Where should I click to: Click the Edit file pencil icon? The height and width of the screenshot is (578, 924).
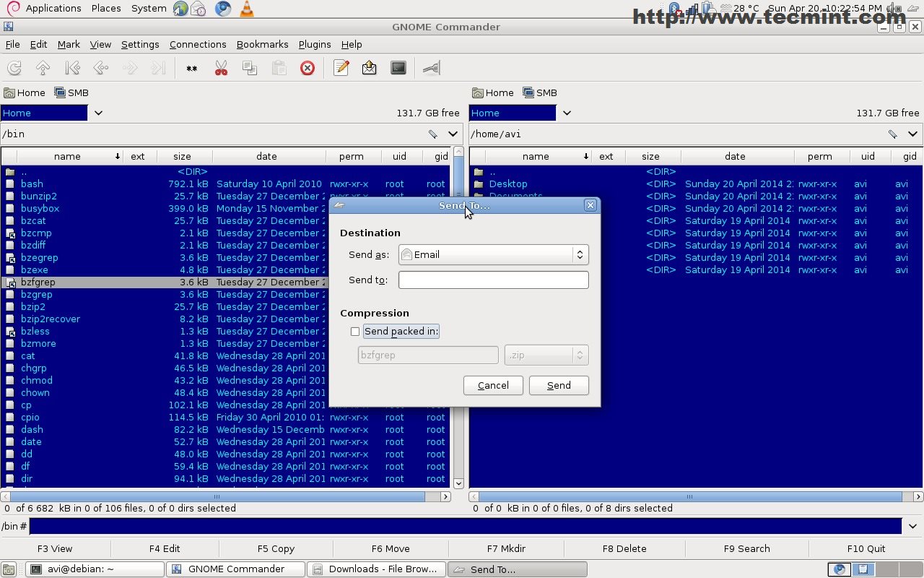(x=341, y=68)
